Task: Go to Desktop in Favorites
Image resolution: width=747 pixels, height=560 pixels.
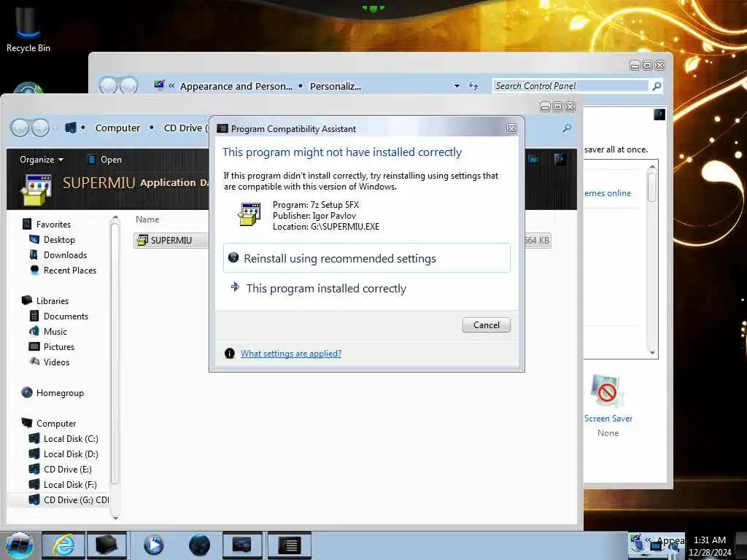Action: click(x=59, y=239)
